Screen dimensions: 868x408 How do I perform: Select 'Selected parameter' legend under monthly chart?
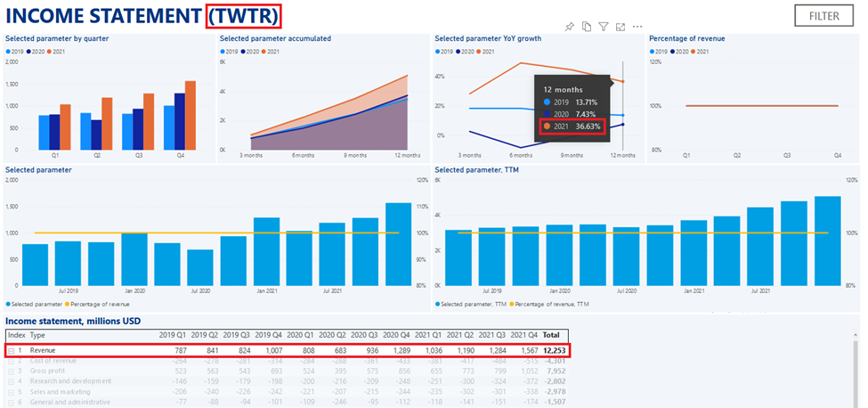pyautogui.click(x=34, y=304)
